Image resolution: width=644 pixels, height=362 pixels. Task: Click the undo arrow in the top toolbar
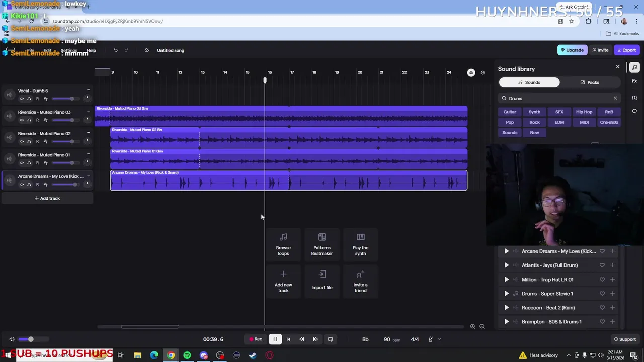coord(115,50)
